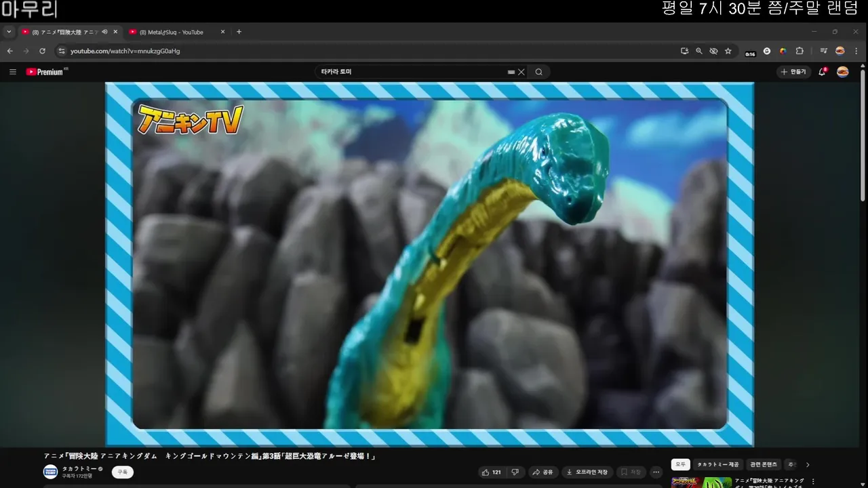The image size is (868, 488).
Task: Show more filter chips with right arrow
Action: point(807,464)
